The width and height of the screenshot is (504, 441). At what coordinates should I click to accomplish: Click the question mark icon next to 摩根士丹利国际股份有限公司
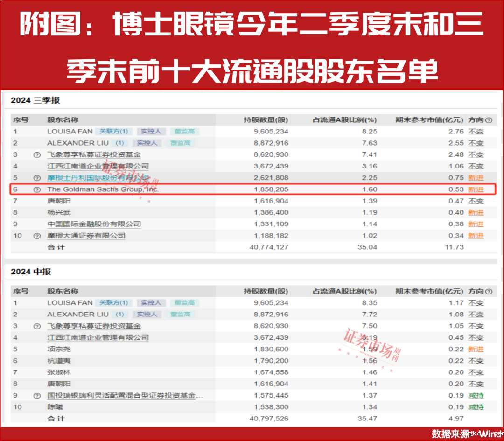[x=37, y=178]
